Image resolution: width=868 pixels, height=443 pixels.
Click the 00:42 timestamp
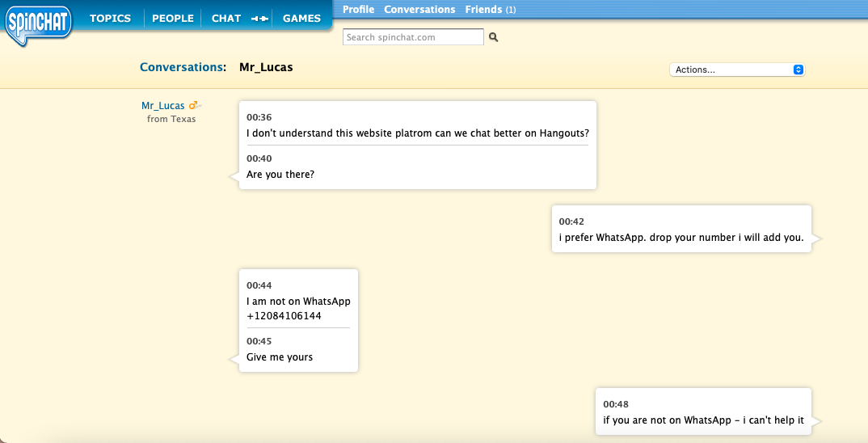571,221
